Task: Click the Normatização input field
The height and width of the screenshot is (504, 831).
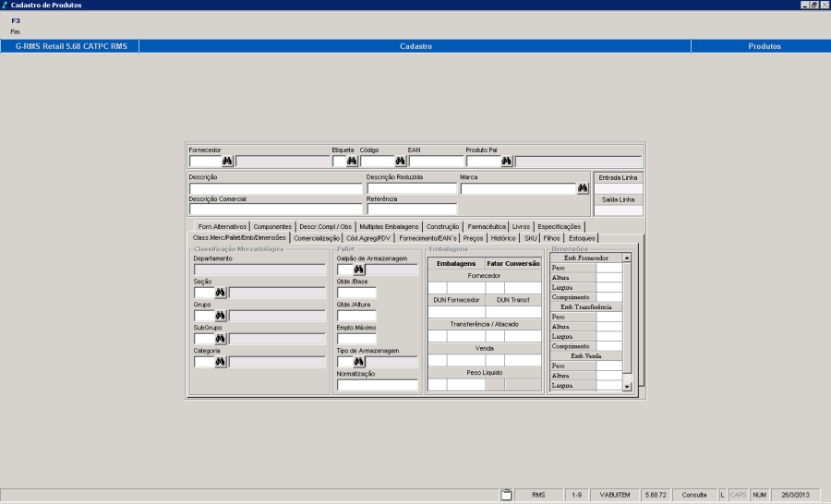Action: click(x=378, y=385)
